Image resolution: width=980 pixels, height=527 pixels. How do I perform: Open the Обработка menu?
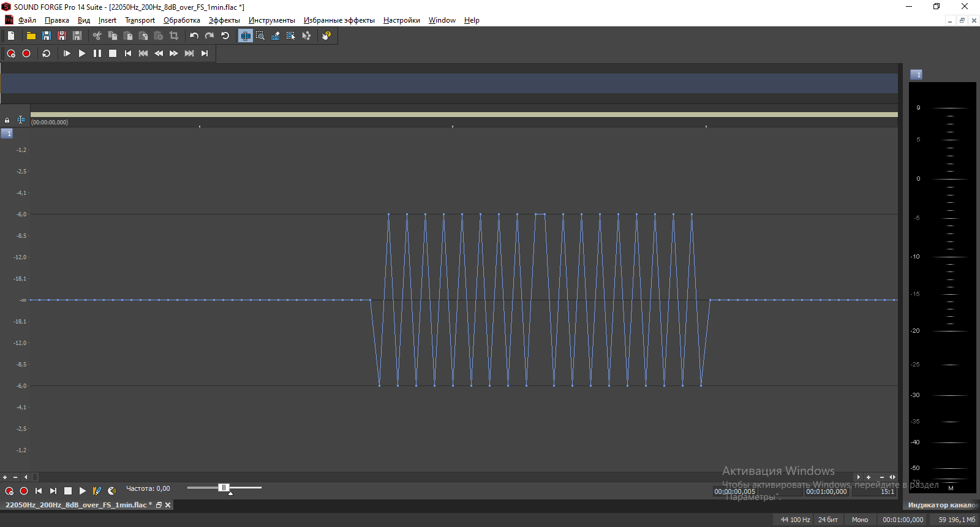[182, 20]
